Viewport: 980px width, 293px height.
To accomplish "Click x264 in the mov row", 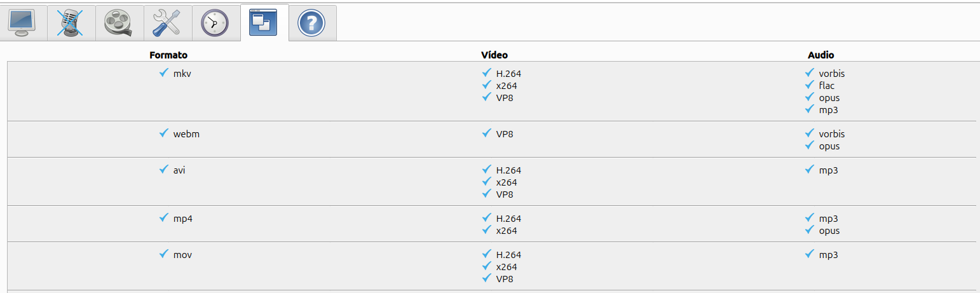I will 507,267.
